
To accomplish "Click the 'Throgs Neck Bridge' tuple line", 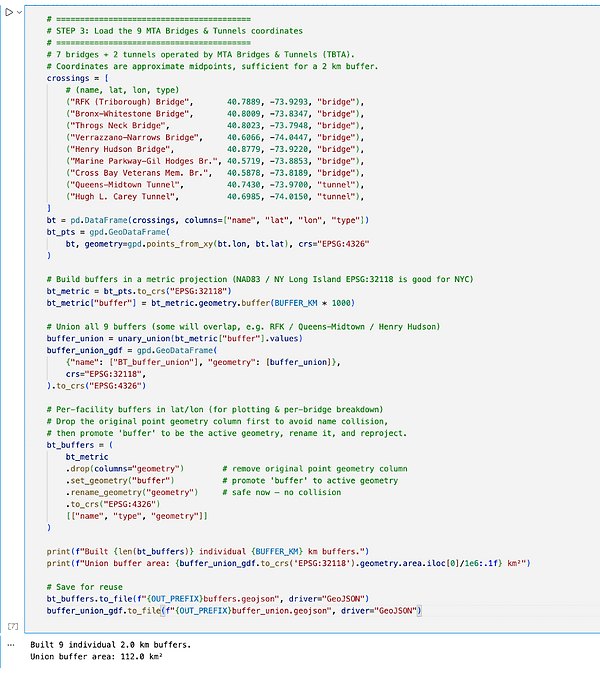I will (x=215, y=126).
